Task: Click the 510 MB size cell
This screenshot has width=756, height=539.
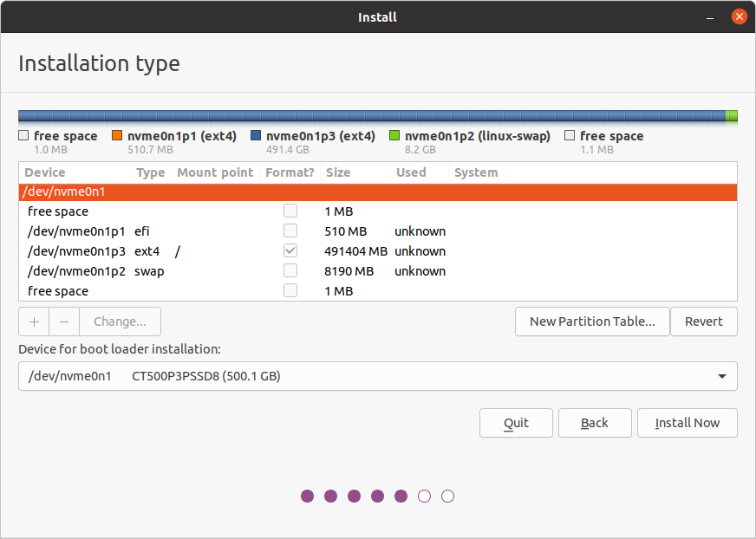Action: click(345, 231)
